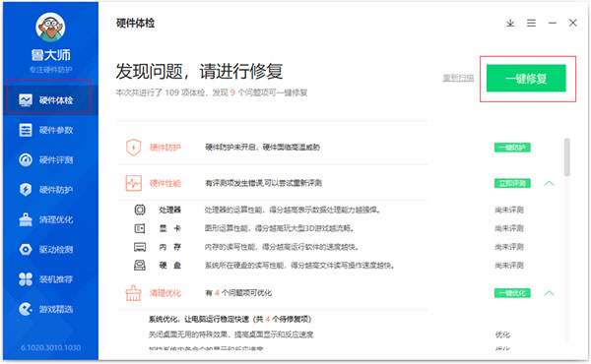Click the 处理器 chip icon
This screenshot has width=591, height=364.
pyautogui.click(x=140, y=210)
